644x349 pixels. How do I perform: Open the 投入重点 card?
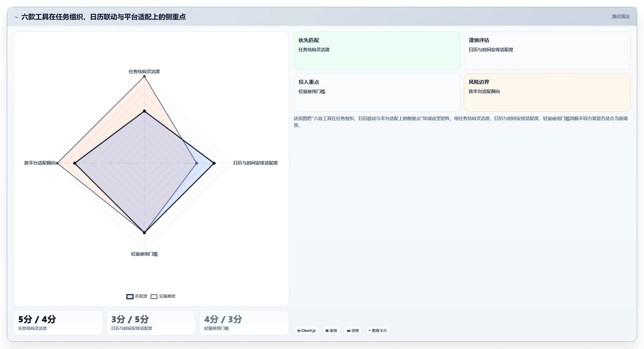(x=377, y=92)
